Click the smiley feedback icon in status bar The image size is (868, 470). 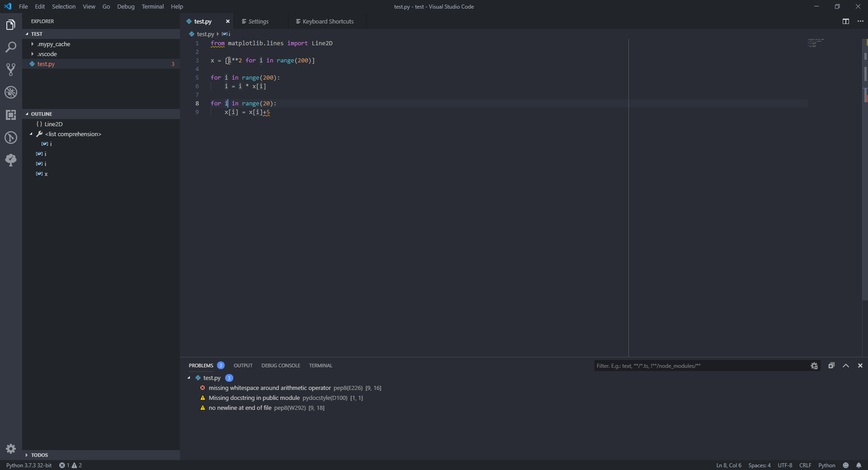[x=846, y=465]
